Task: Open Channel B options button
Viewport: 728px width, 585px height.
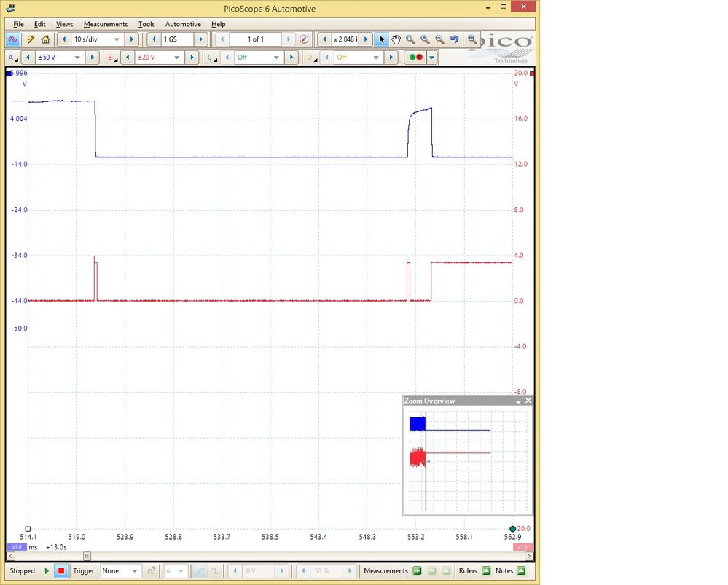Action: click(x=112, y=58)
